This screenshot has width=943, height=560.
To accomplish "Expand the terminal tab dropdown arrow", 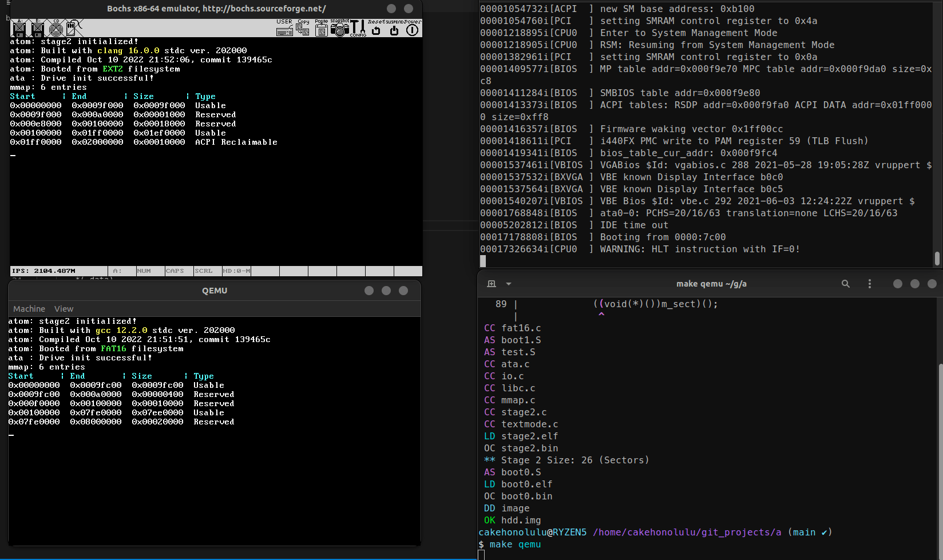I will [x=509, y=284].
